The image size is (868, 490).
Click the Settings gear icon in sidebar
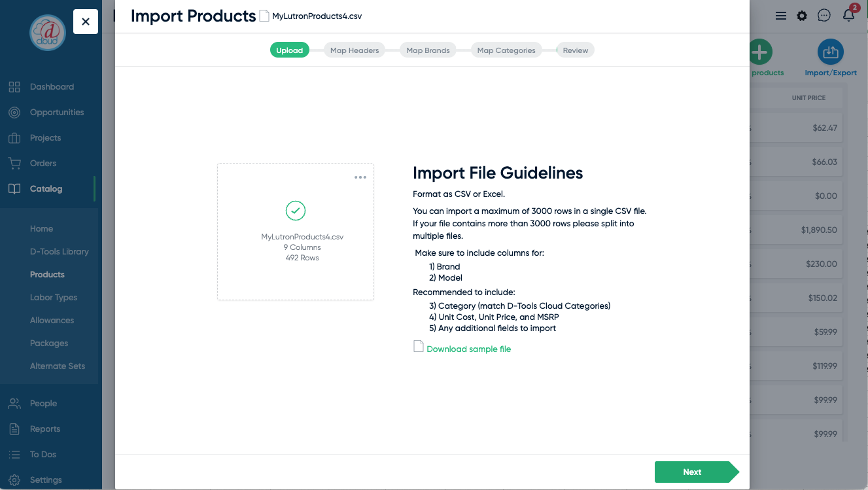14,480
